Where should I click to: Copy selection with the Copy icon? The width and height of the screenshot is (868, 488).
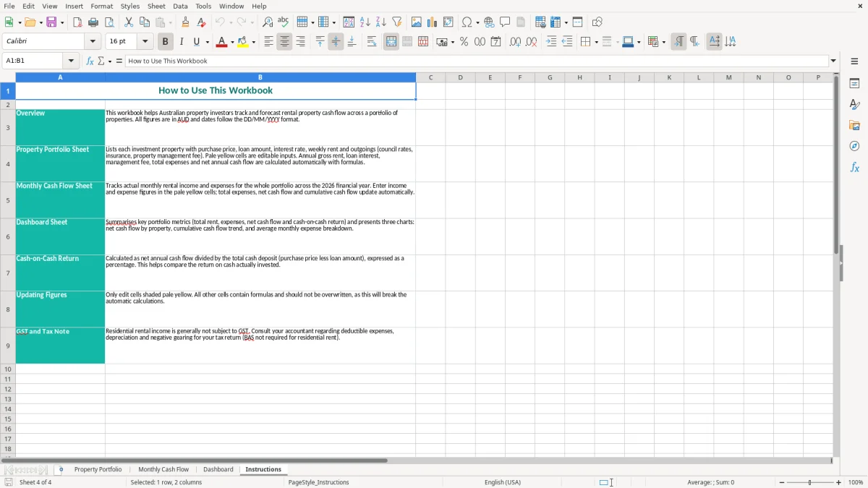(145, 22)
